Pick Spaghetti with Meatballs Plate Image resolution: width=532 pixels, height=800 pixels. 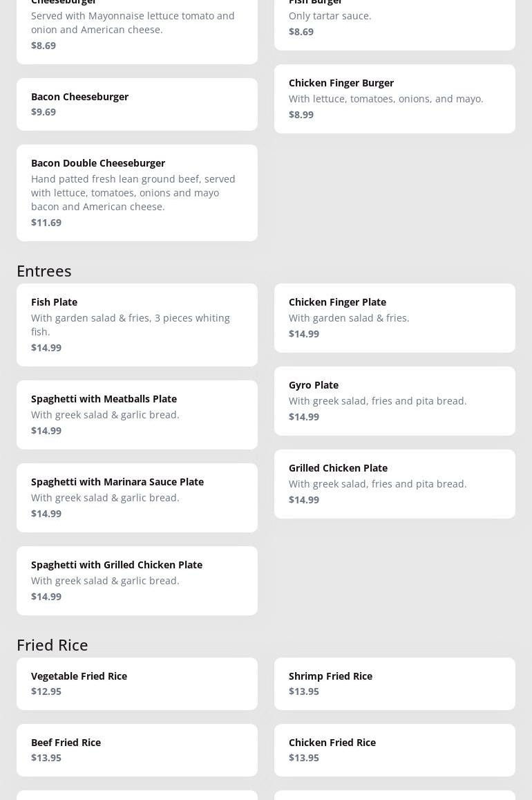137,414
